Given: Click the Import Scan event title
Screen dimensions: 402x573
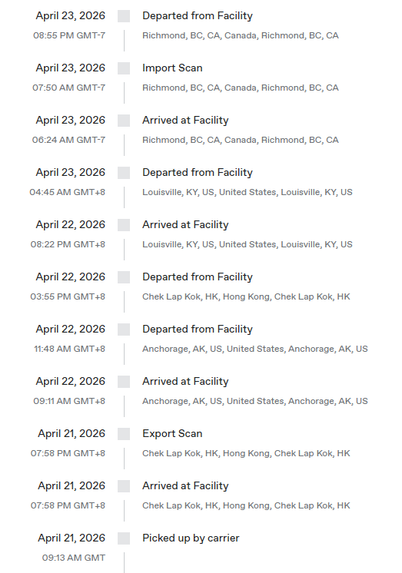Looking at the screenshot, I should pos(172,68).
